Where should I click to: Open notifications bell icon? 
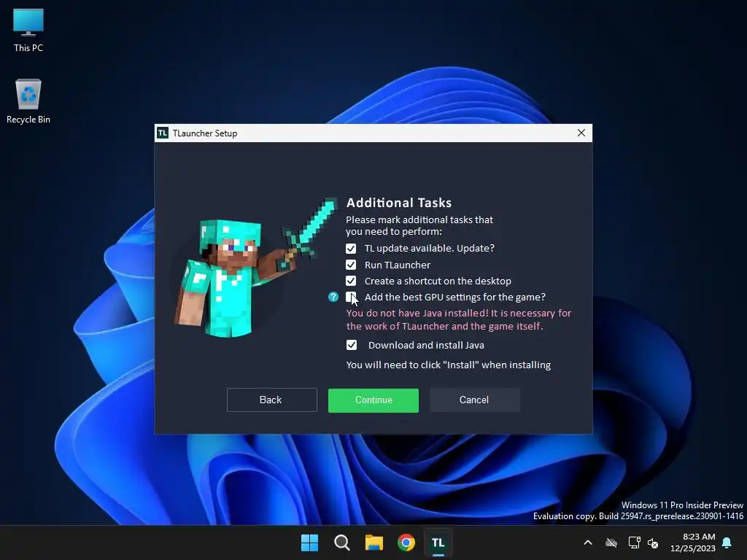pos(727,542)
